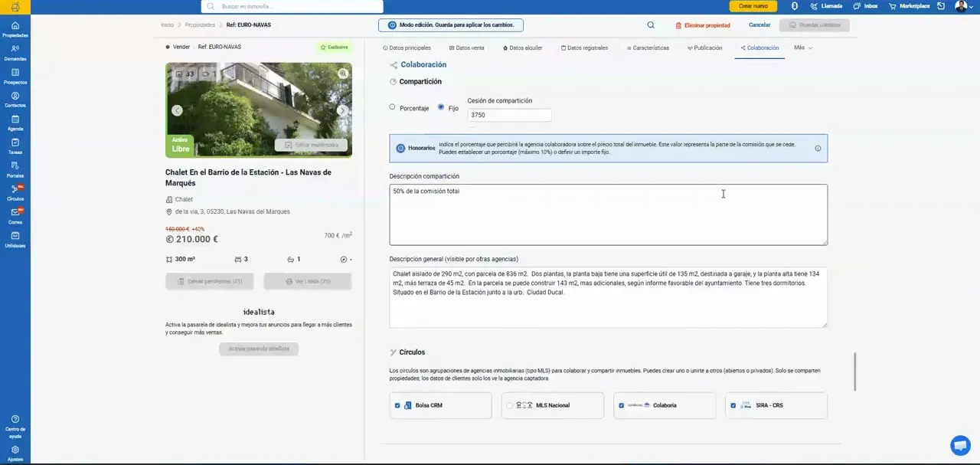Open the Agenda calendar icon

coord(15,123)
